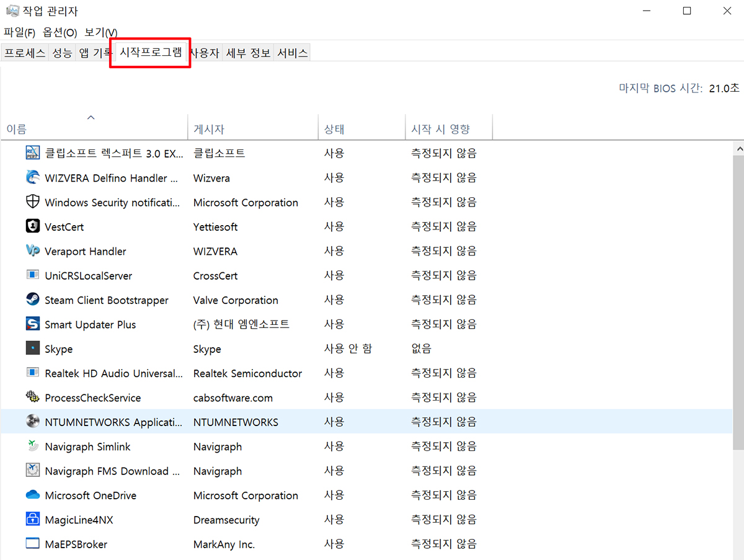The image size is (744, 560).
Task: Click the VestCert row icon
Action: point(32,226)
